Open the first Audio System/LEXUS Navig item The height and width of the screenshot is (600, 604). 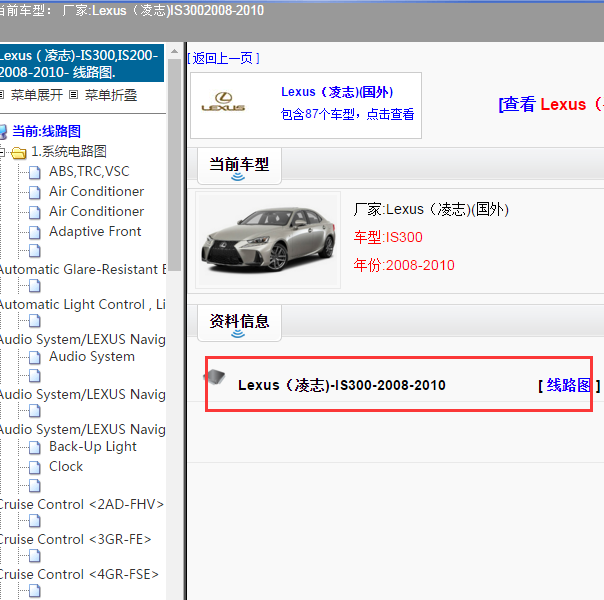tap(83, 340)
